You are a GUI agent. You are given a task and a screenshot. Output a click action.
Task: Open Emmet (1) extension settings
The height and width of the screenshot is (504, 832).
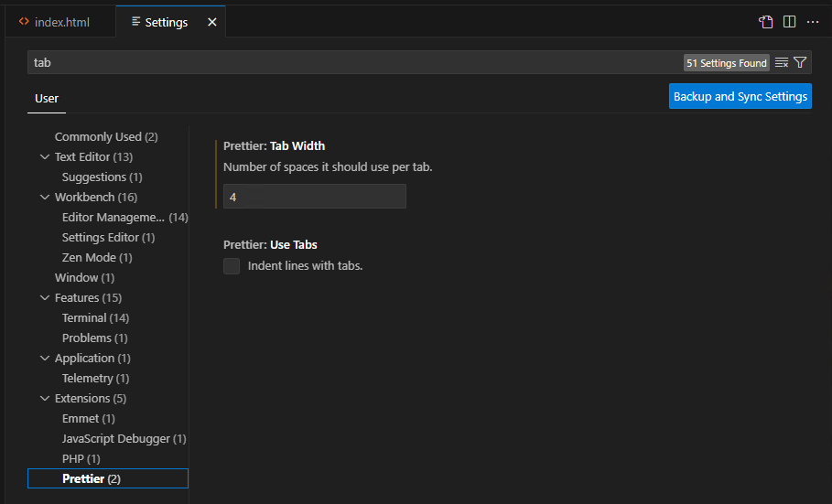(88, 419)
